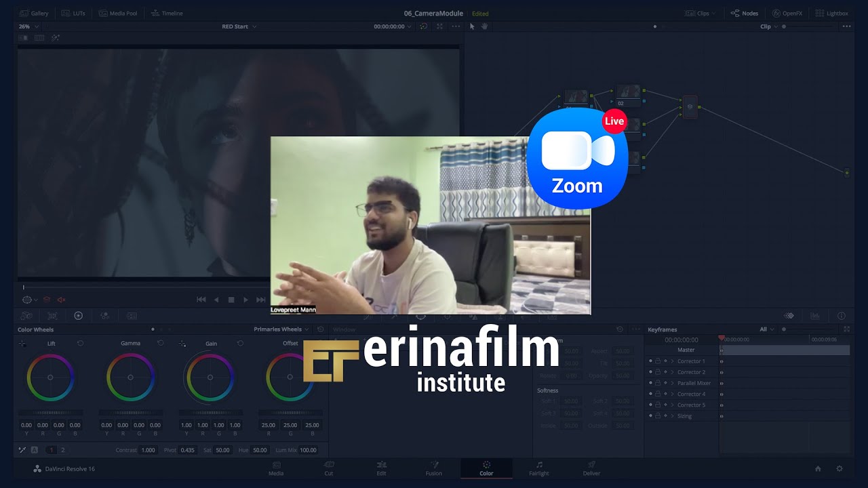
Task: Reset all color wheels icon
Action: (320, 329)
